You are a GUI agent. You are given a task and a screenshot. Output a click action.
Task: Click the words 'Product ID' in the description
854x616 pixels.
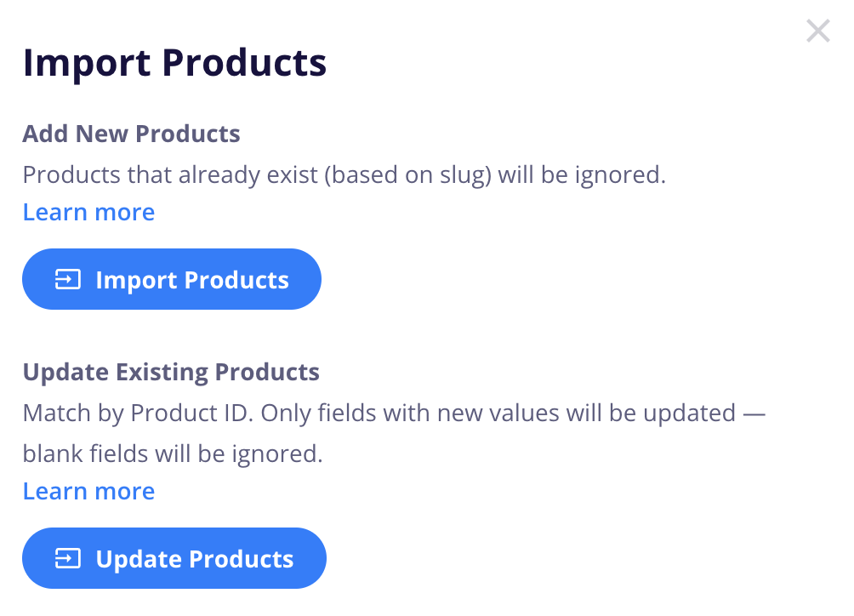pos(189,414)
